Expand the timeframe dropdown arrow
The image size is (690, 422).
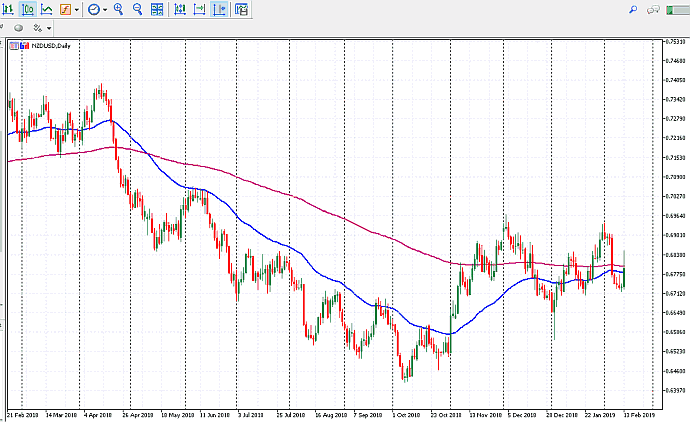point(105,9)
